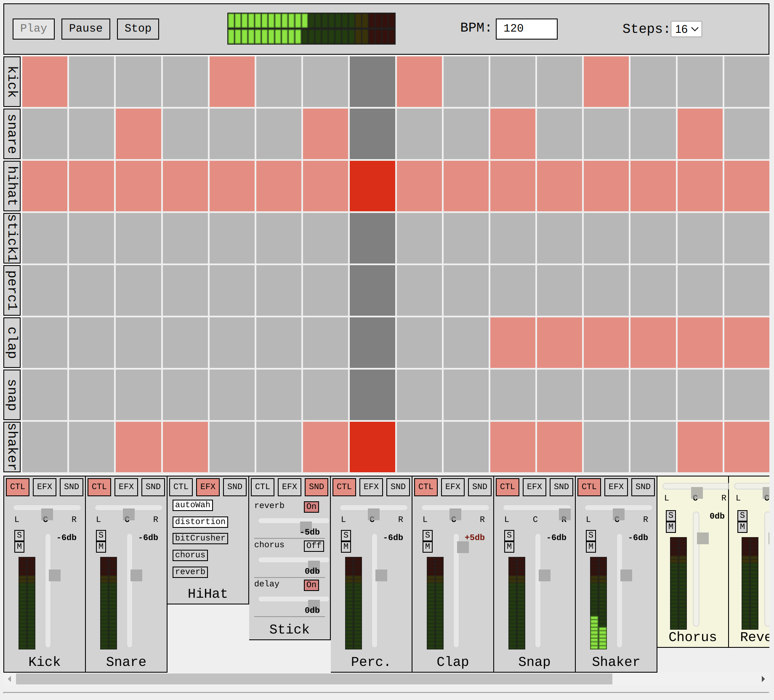
Task: Solo the Shaker channel
Action: [591, 535]
